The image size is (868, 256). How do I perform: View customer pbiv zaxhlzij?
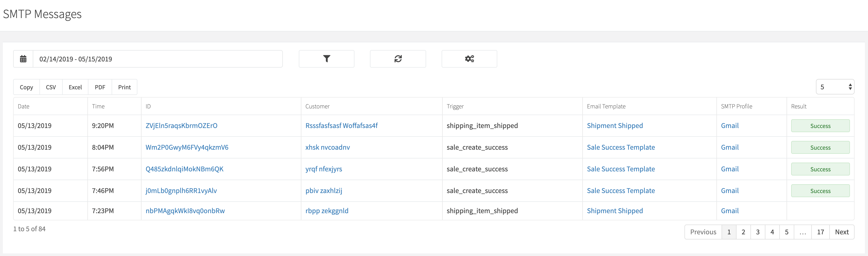[x=324, y=190]
